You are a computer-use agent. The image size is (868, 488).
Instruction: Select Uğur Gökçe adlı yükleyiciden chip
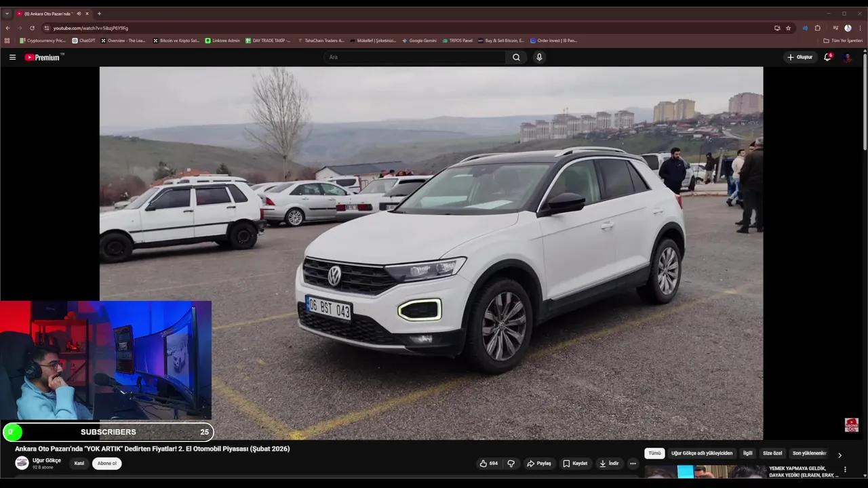pos(702,453)
